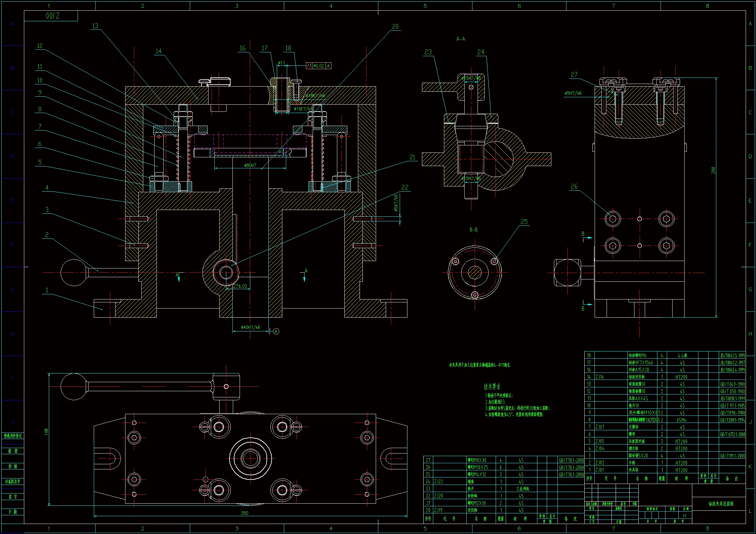Select the 65Mn material cell in row 8
Screen dimensions: 756x534
(x=681, y=420)
